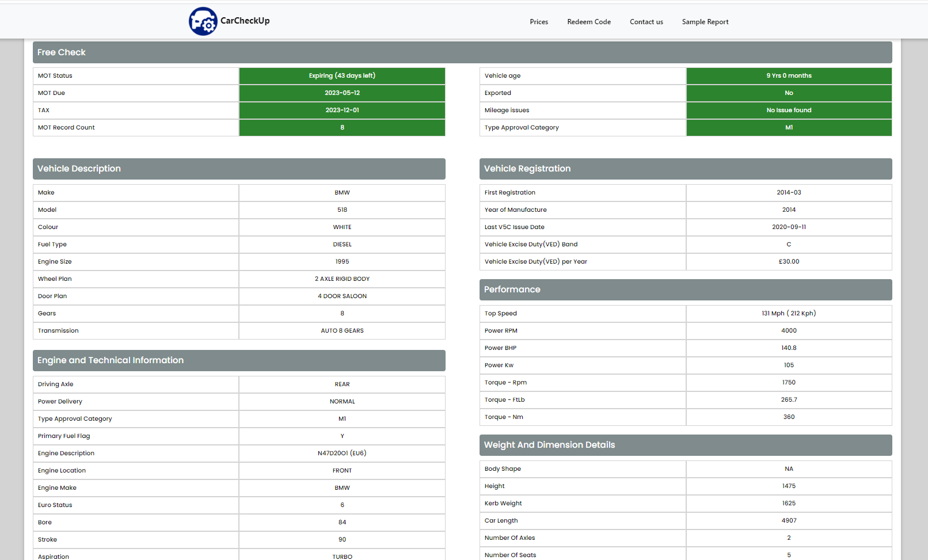Select the 'No issue found' mileage cell
Viewport: 928px width, 560px height.
789,111
